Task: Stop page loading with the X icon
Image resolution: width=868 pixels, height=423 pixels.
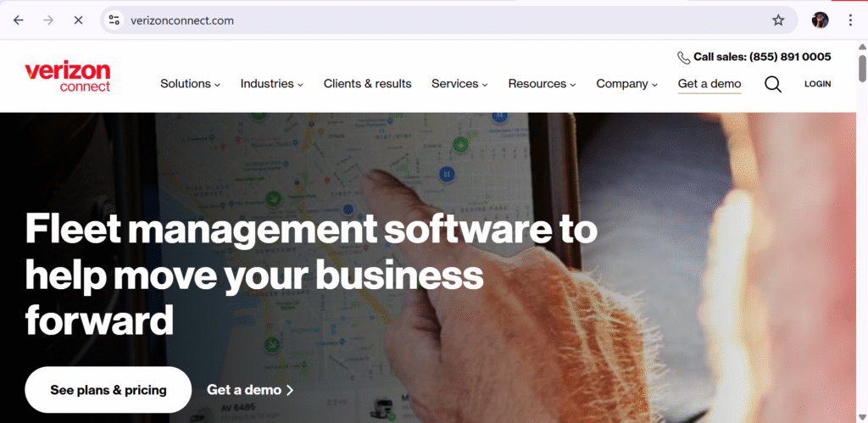Action: tap(79, 20)
